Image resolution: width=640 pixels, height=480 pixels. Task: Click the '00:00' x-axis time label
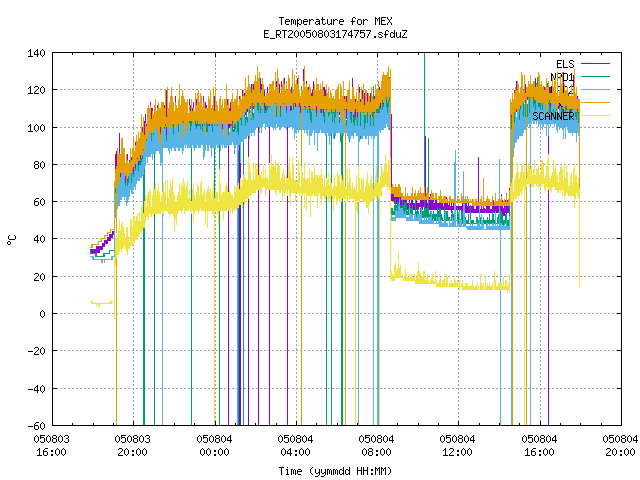(x=214, y=452)
